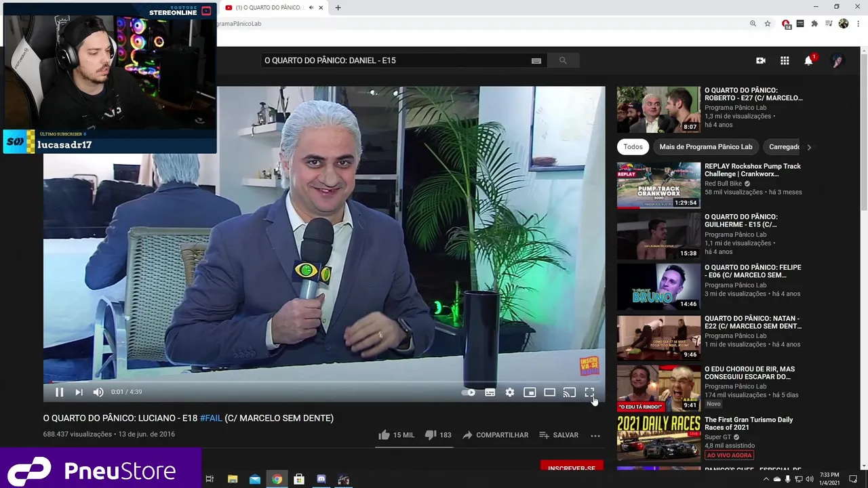The height and width of the screenshot is (488, 868).
Task: Click the Red Bull Bike channel name
Action: tap(723, 184)
